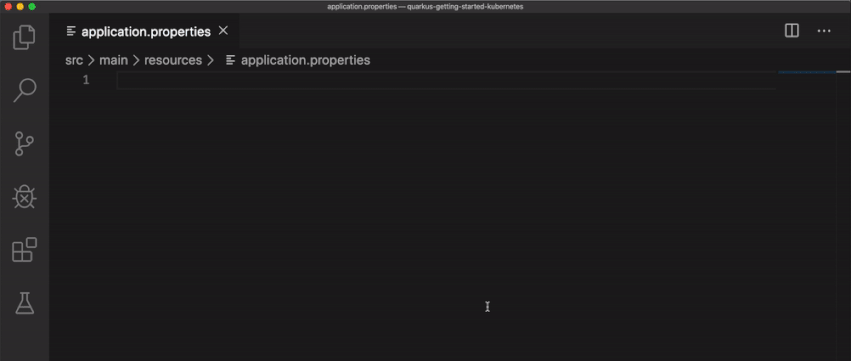Click the minimap at the editor's right
Image resolution: width=851 pixels, height=361 pixels.
tap(807, 72)
